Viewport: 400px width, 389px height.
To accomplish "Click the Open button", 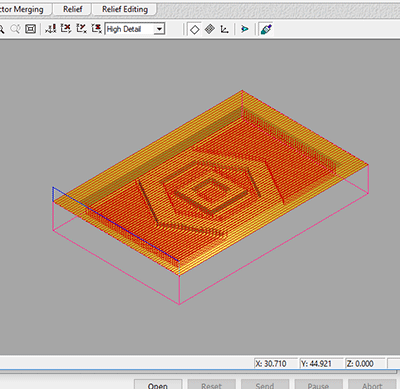I will point(158,384).
